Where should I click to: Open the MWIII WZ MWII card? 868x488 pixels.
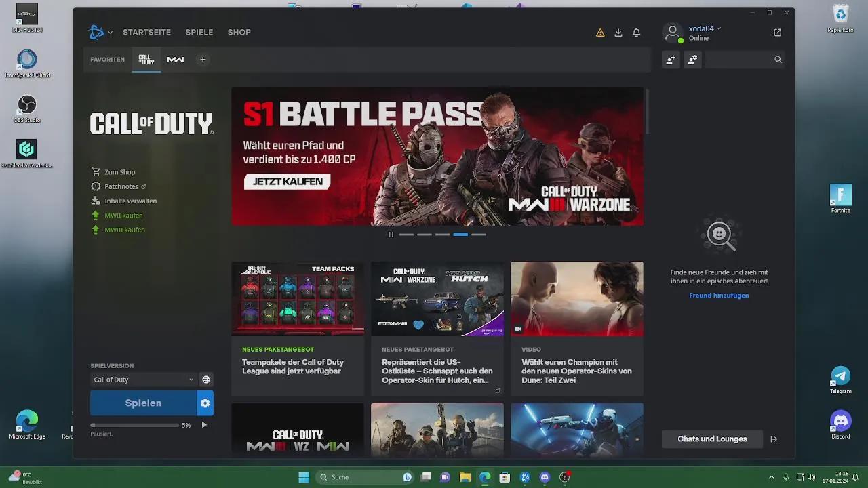(x=298, y=430)
